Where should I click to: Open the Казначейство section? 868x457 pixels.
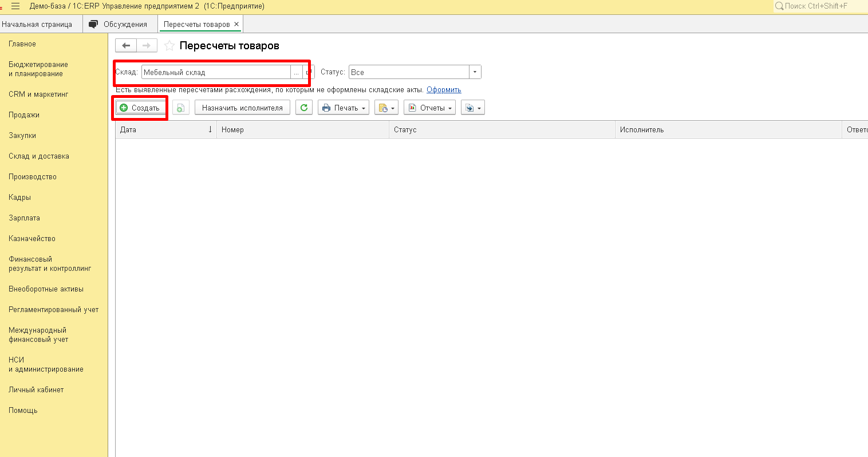point(32,239)
